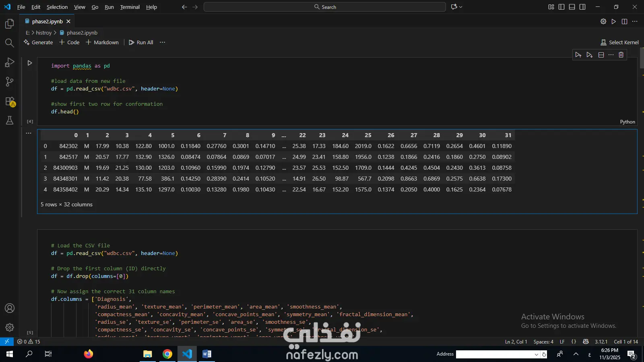Click the Python version 3.12.1 status
The width and height of the screenshot is (644, 362).
(601, 341)
